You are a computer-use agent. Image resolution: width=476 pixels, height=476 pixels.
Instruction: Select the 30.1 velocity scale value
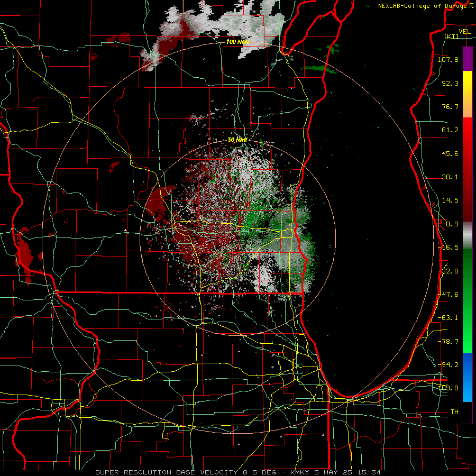(x=450, y=177)
